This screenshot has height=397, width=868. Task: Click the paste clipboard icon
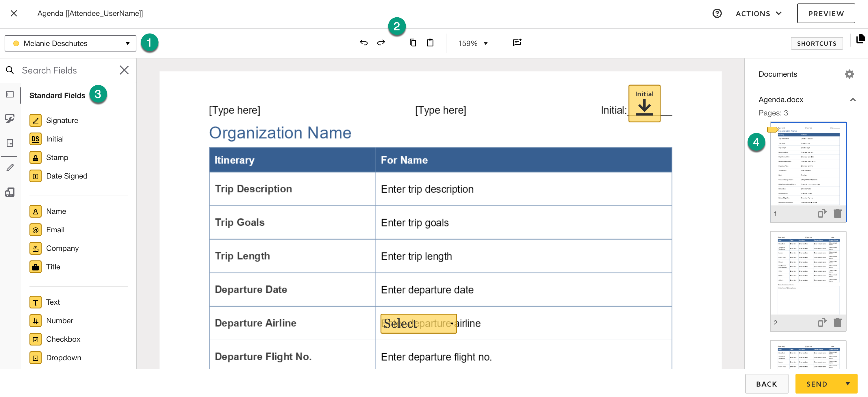click(430, 43)
